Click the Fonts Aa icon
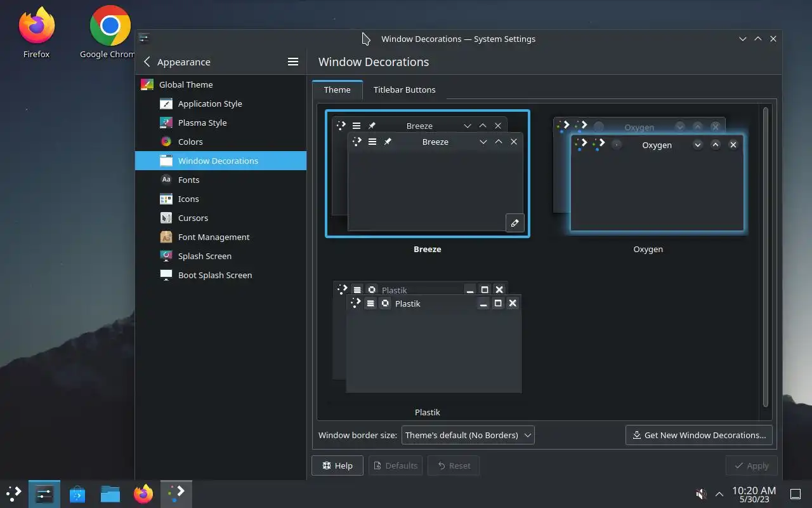Screen dimensions: 812x508 click(x=166, y=180)
